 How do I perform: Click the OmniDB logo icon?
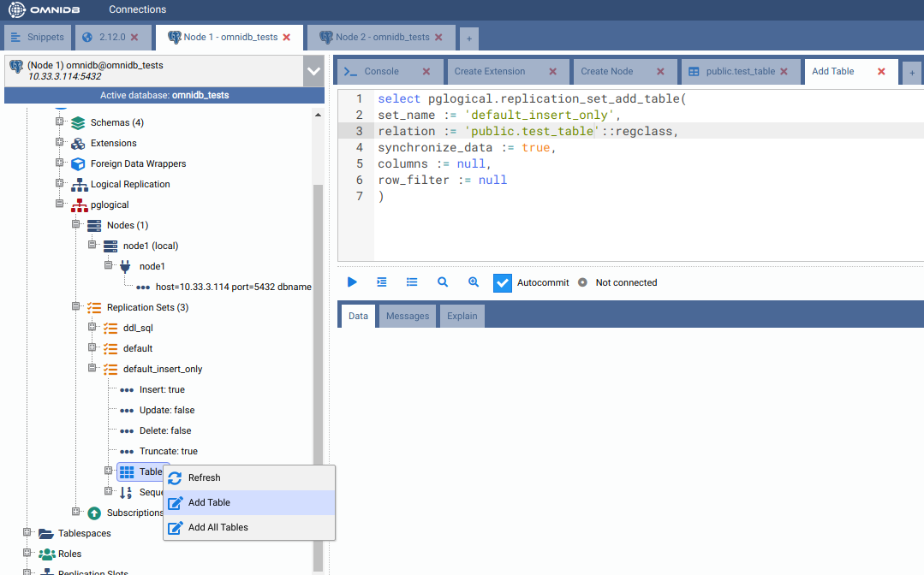point(17,9)
